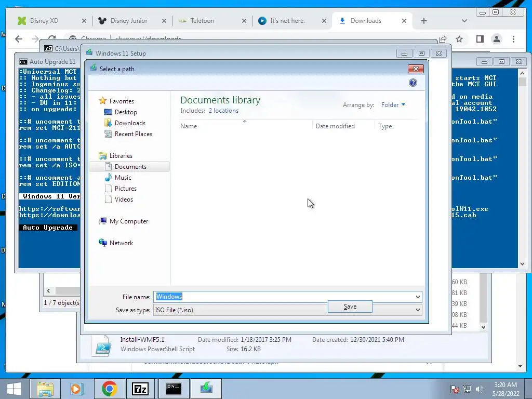
Task: Close the Teletoon tab
Action: 244,21
